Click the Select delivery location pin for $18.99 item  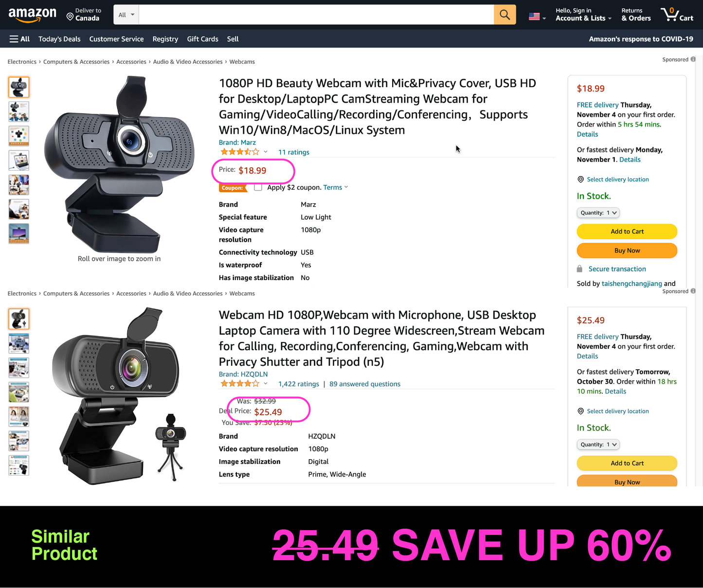click(x=580, y=179)
